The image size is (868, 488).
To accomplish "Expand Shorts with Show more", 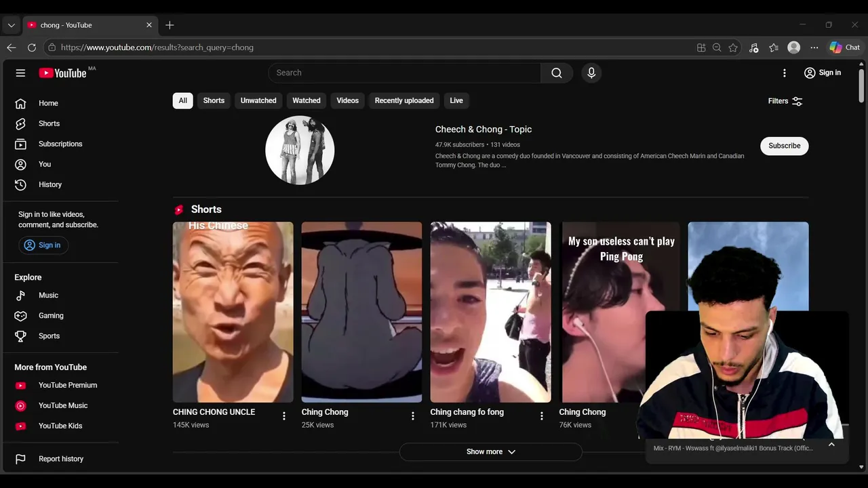I will tap(490, 451).
